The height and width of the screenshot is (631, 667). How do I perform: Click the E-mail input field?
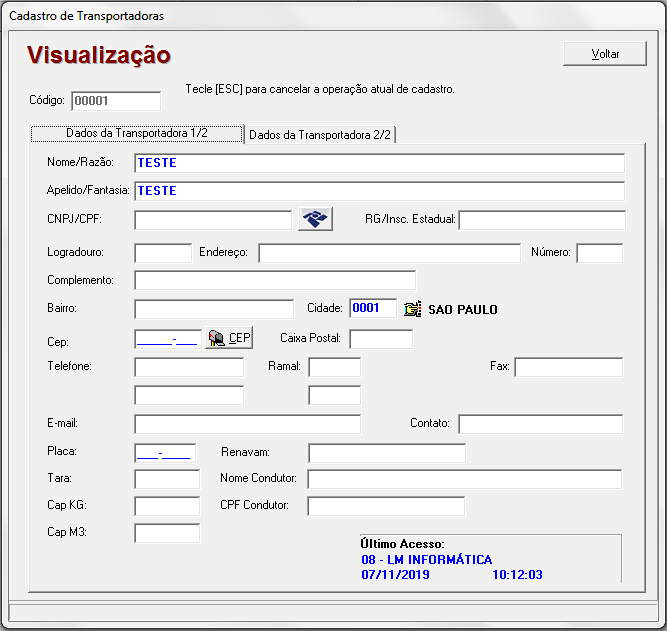point(247,424)
